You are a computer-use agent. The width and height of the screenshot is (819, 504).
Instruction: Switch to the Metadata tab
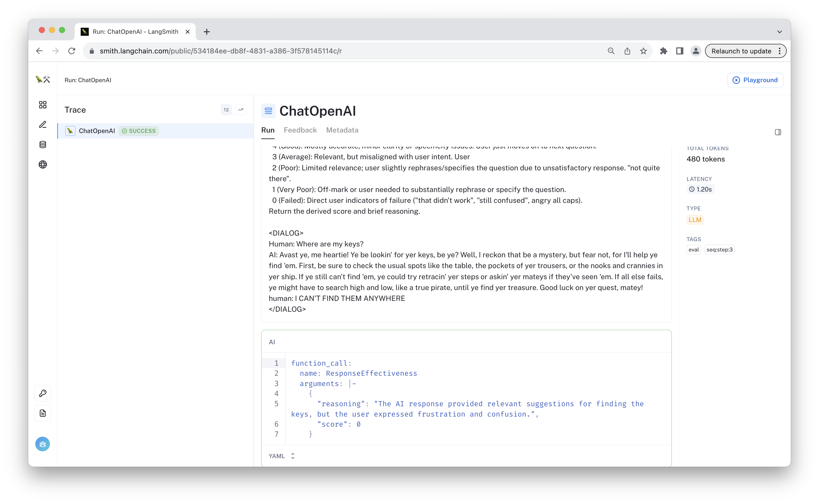coord(342,130)
